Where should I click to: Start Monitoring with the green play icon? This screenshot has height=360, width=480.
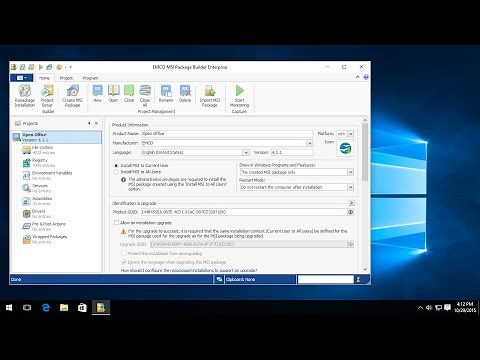(x=239, y=95)
